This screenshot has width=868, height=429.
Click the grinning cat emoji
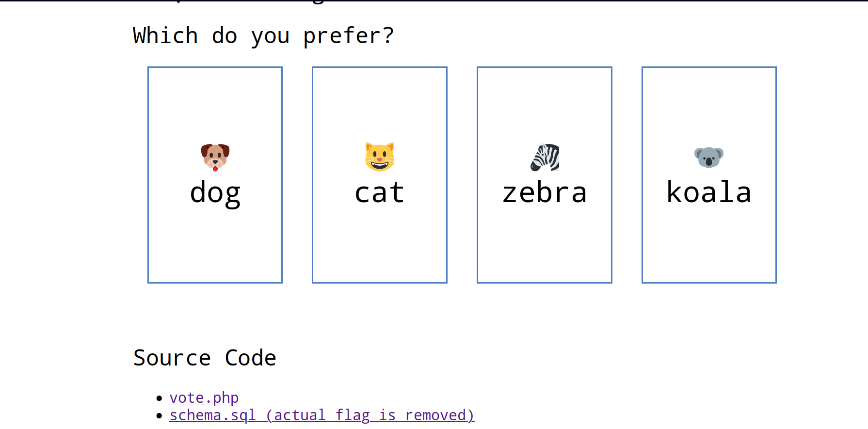tap(380, 157)
